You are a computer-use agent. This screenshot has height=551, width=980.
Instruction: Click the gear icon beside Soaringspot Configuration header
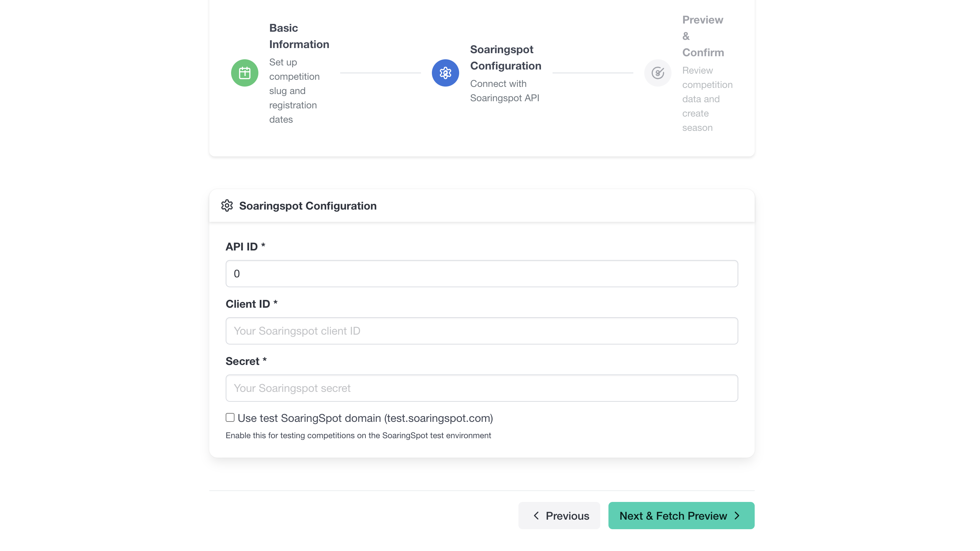click(x=227, y=206)
